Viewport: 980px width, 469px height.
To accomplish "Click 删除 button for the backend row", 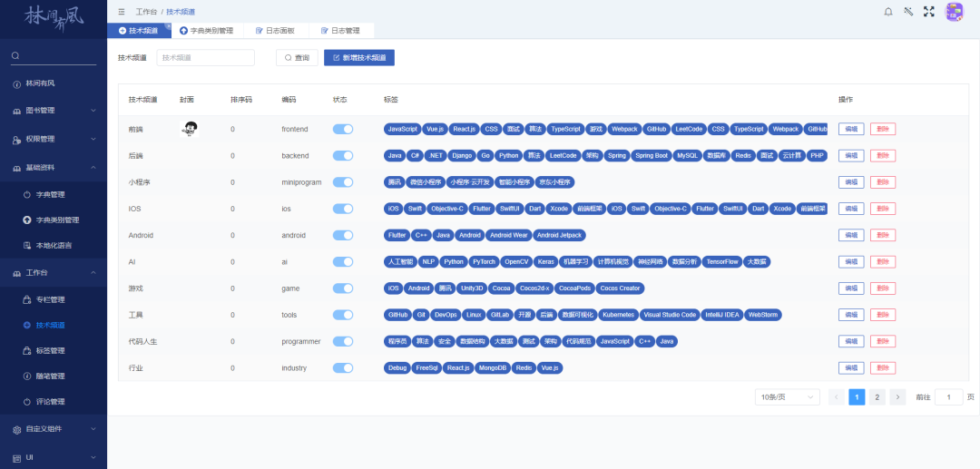I will 883,156.
